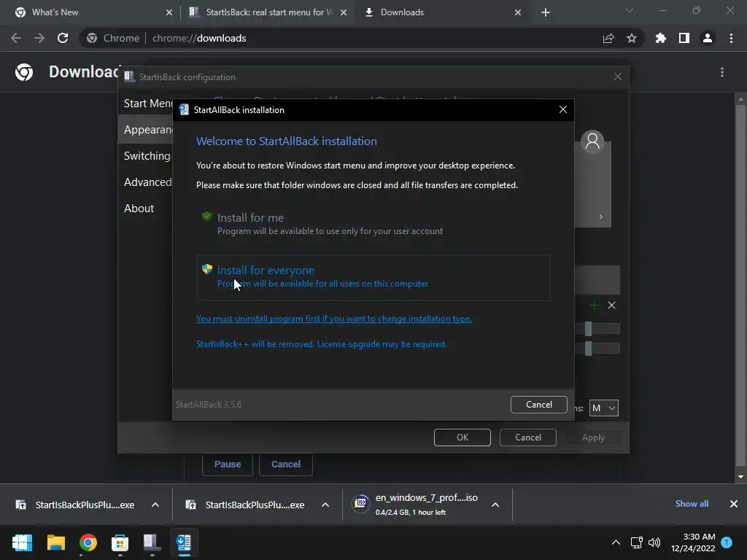Adjust upper slider in StartIsBack configuration
The height and width of the screenshot is (560, 747).
tap(589, 329)
